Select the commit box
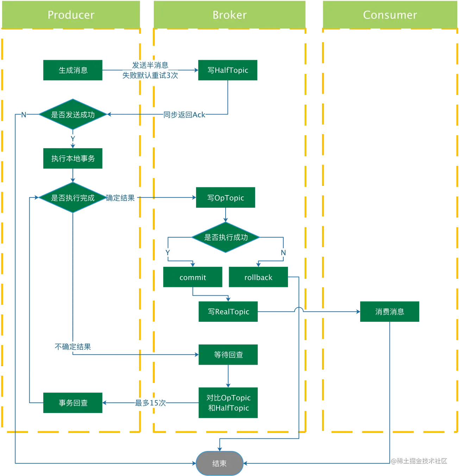This screenshot has height=476, width=459. click(x=193, y=277)
